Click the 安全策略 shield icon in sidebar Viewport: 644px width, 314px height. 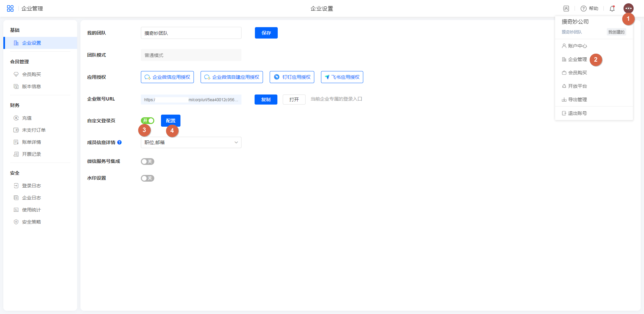click(16, 222)
